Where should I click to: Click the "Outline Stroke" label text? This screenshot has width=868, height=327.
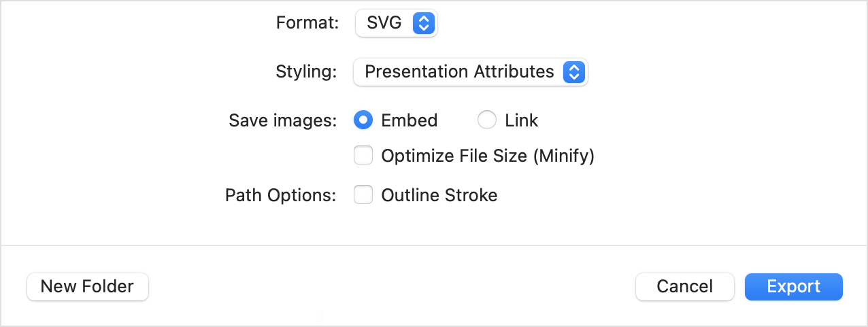(x=439, y=196)
